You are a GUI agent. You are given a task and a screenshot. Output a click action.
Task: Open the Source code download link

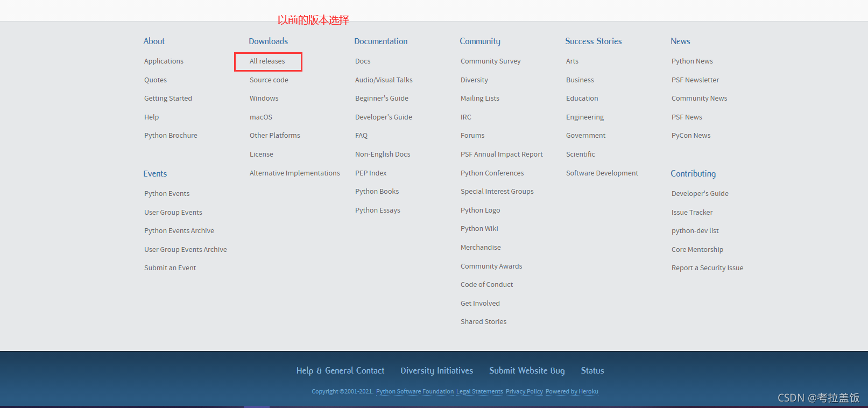(x=269, y=80)
